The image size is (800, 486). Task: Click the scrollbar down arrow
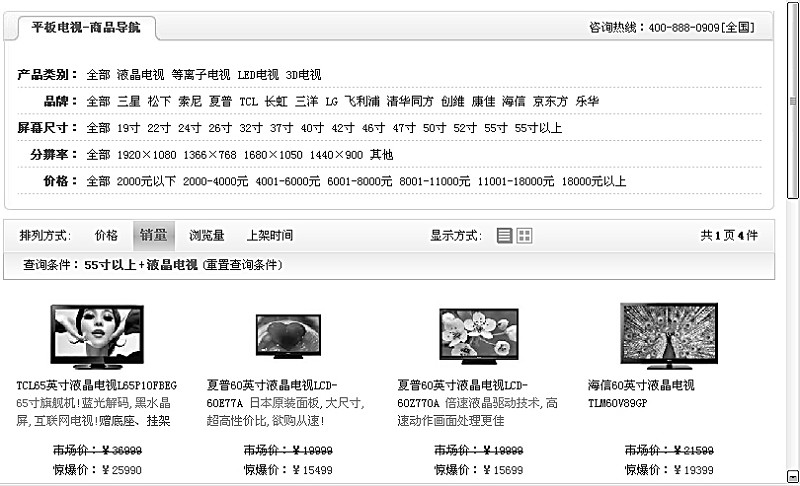point(792,477)
